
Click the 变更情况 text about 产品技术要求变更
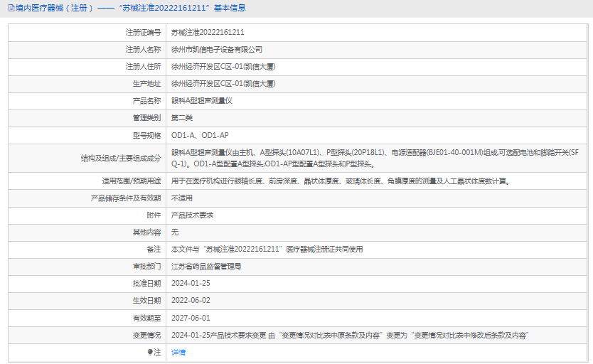click(351, 336)
